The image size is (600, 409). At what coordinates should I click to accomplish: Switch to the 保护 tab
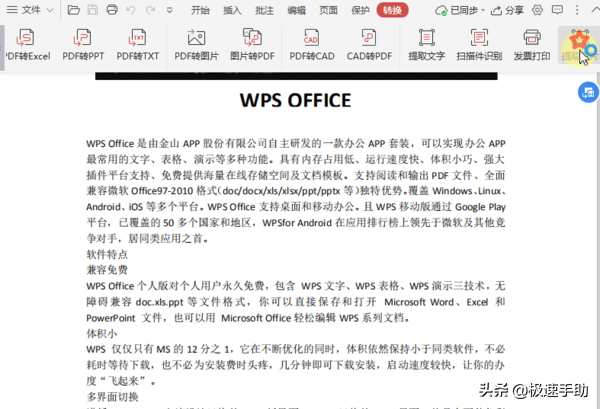point(360,10)
